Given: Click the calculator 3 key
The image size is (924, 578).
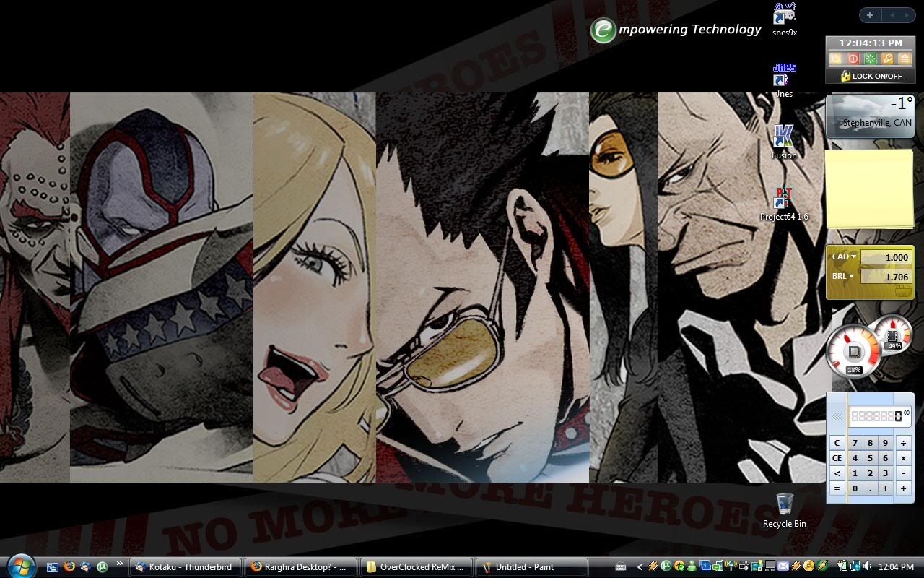Looking at the screenshot, I should 886,473.
